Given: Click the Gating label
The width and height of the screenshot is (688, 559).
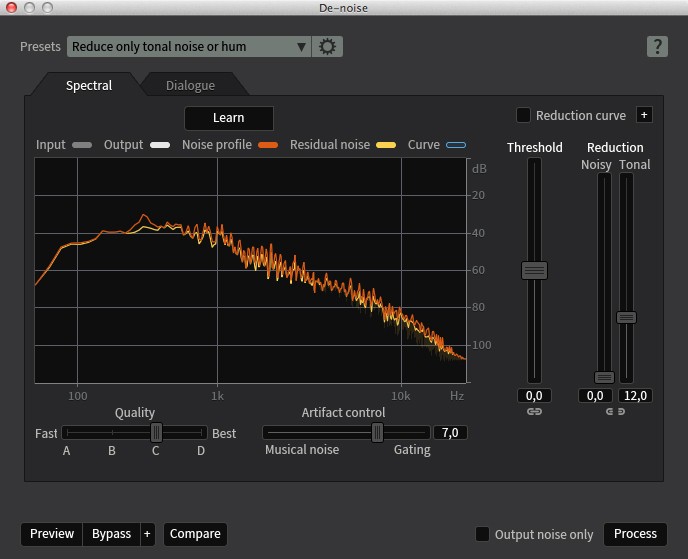Looking at the screenshot, I should pos(412,450).
